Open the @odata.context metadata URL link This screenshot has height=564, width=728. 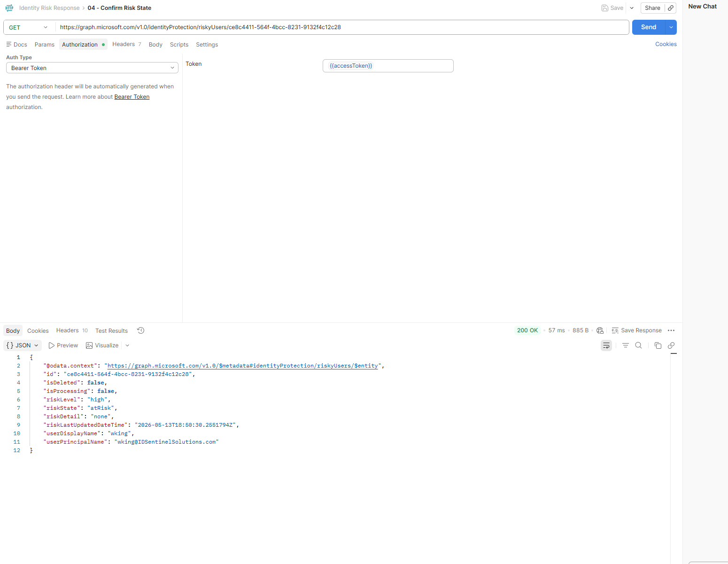coord(243,366)
